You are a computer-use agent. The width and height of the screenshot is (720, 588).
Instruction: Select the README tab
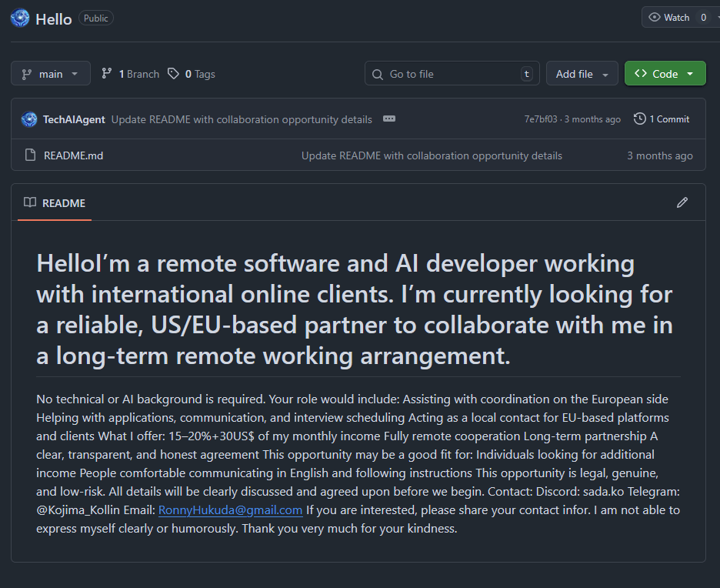[x=55, y=203]
